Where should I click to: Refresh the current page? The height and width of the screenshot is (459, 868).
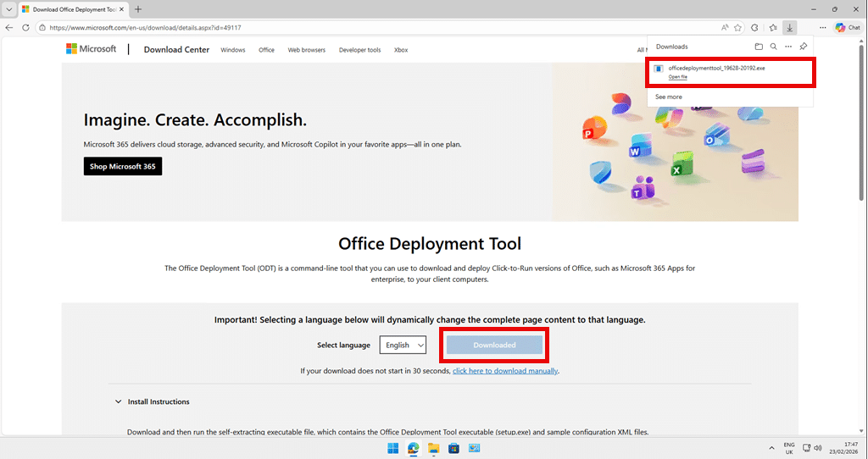[x=25, y=27]
